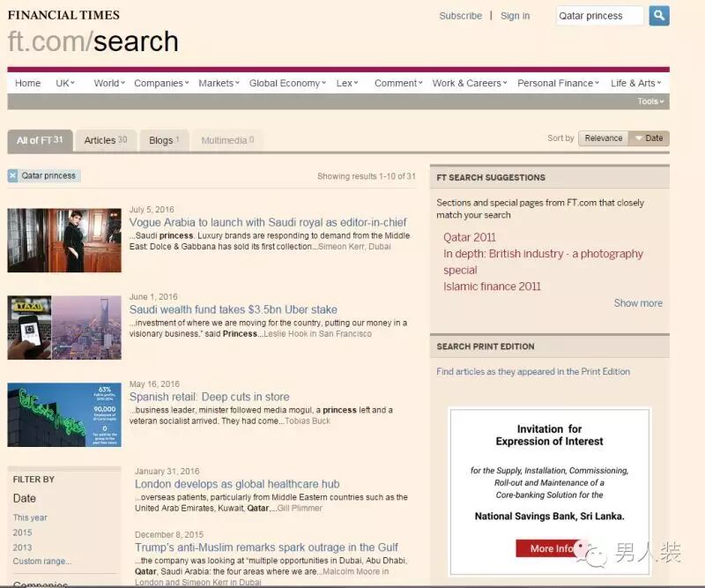Image resolution: width=705 pixels, height=588 pixels.
Task: Click the magnifier search button
Action: click(x=659, y=16)
